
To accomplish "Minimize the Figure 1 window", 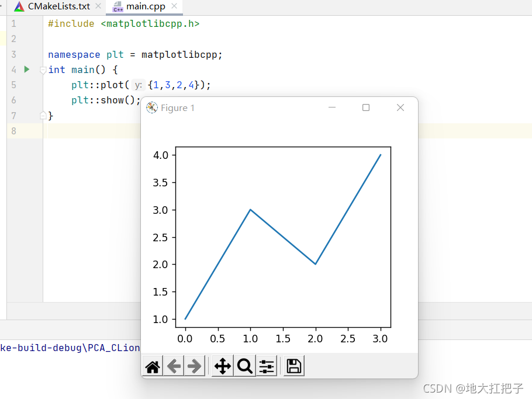I will click(332, 107).
